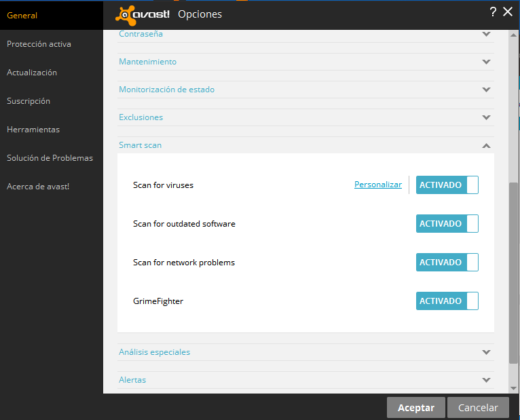Click the 'GrimeFighter' label

(158, 301)
